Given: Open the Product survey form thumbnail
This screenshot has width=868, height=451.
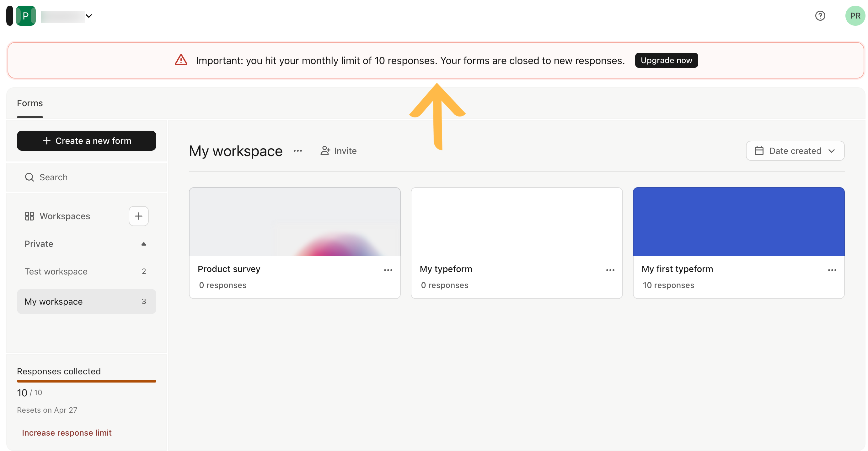Looking at the screenshot, I should pyautogui.click(x=295, y=222).
